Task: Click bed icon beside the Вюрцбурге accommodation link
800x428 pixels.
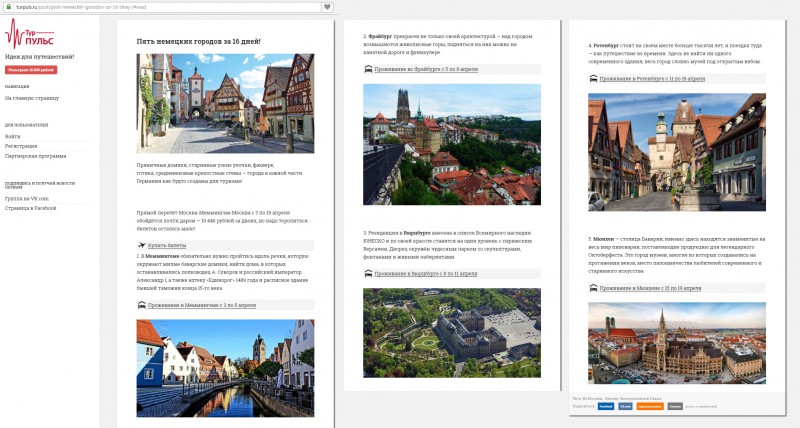Action: tap(368, 273)
